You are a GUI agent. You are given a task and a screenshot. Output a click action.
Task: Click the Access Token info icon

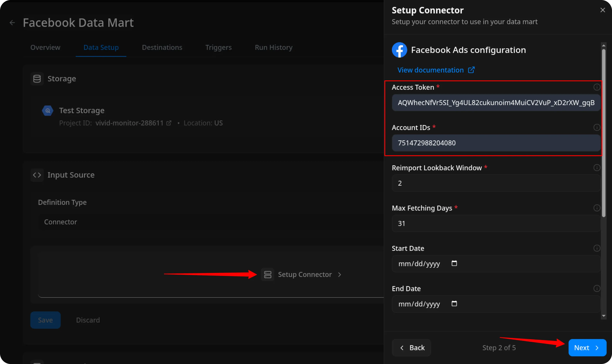coord(597,87)
